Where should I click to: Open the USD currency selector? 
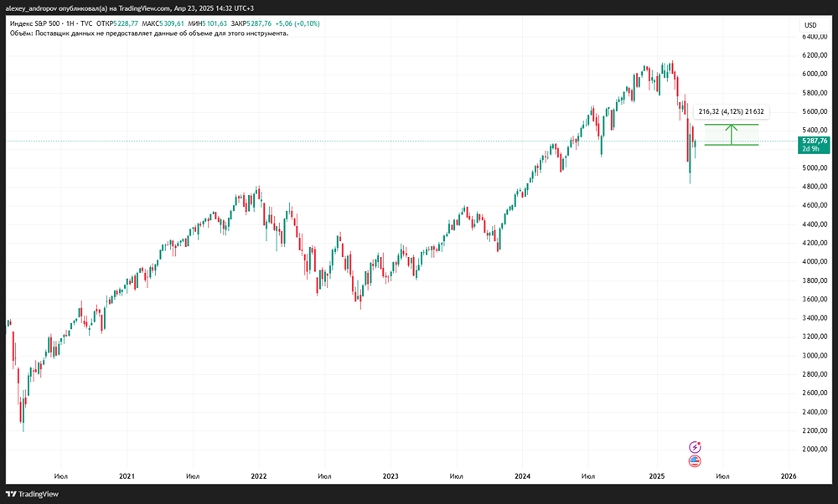click(x=810, y=25)
